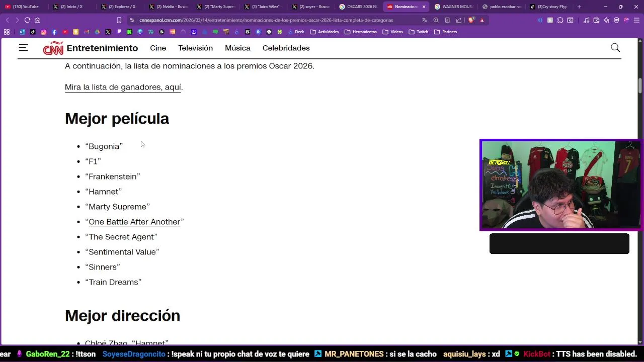This screenshot has height=362, width=644.
Task: Go to browser home page
Action: 37,20
